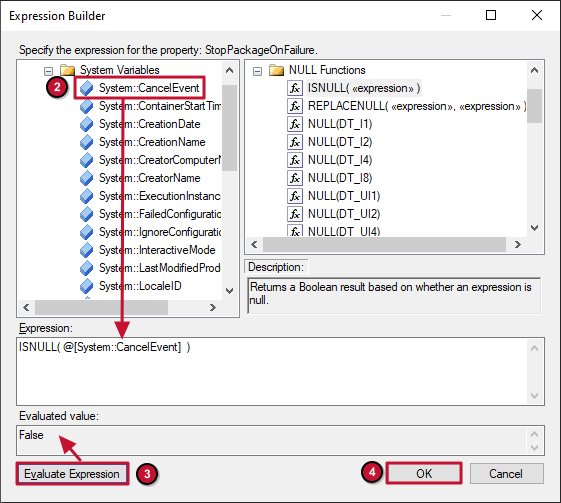The image size is (561, 503).
Task: Click the fx icon beside NULL(DT_I2)
Action: tap(295, 142)
